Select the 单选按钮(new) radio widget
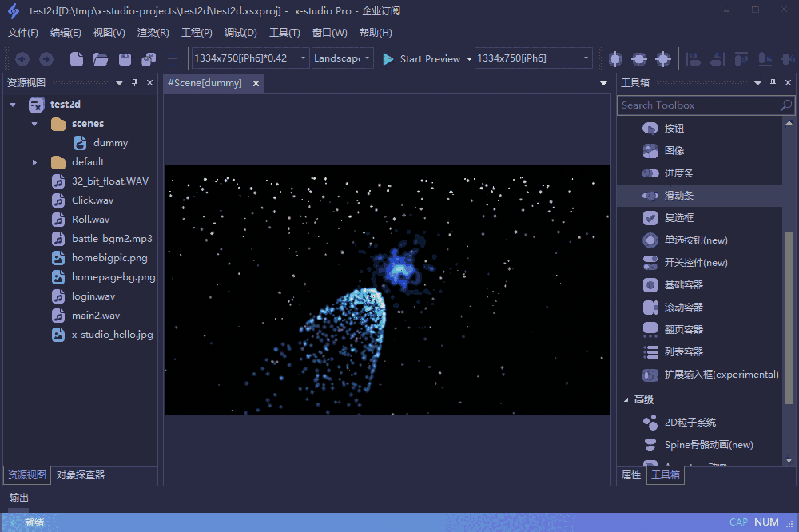Image resolution: width=799 pixels, height=532 pixels. (695, 240)
